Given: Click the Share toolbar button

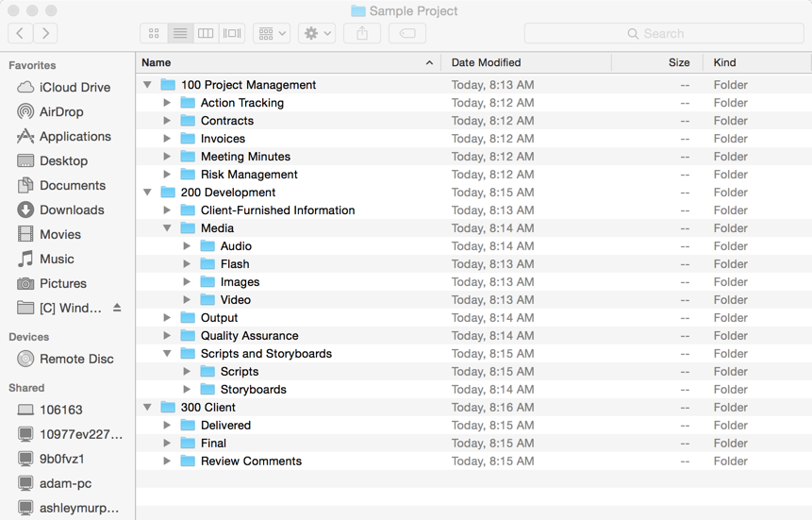Looking at the screenshot, I should pyautogui.click(x=362, y=33).
